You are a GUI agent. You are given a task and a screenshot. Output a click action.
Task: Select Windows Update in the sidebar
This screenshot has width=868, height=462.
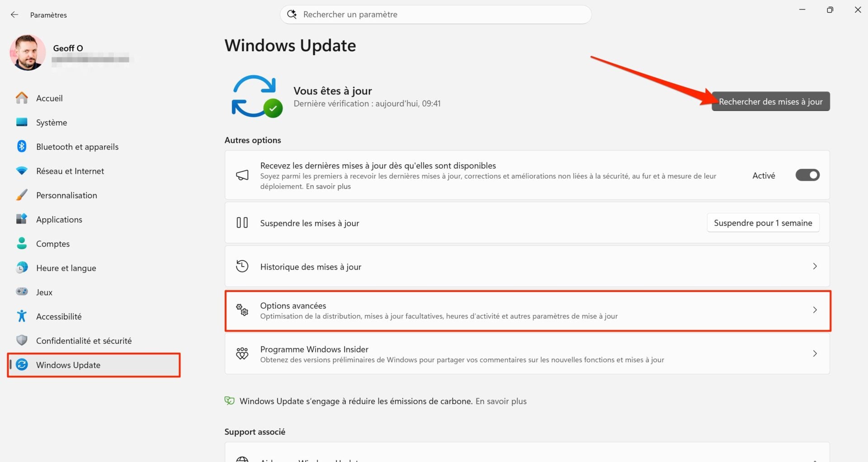(x=68, y=365)
